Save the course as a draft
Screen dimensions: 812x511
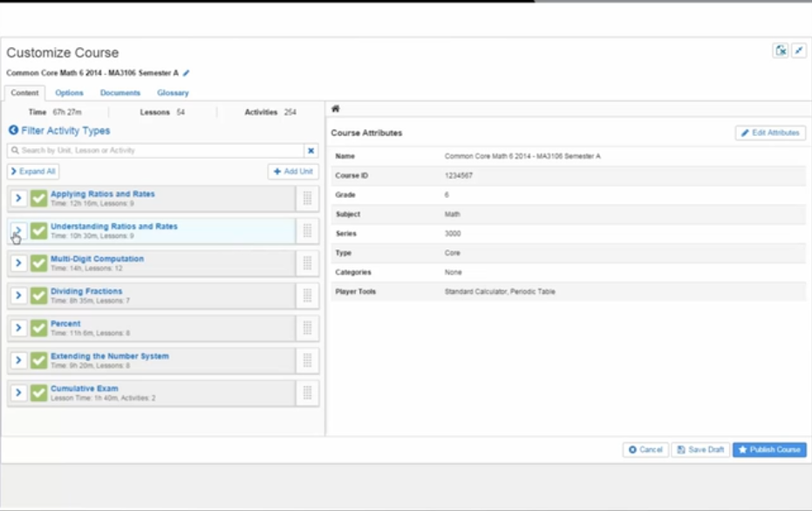click(700, 450)
